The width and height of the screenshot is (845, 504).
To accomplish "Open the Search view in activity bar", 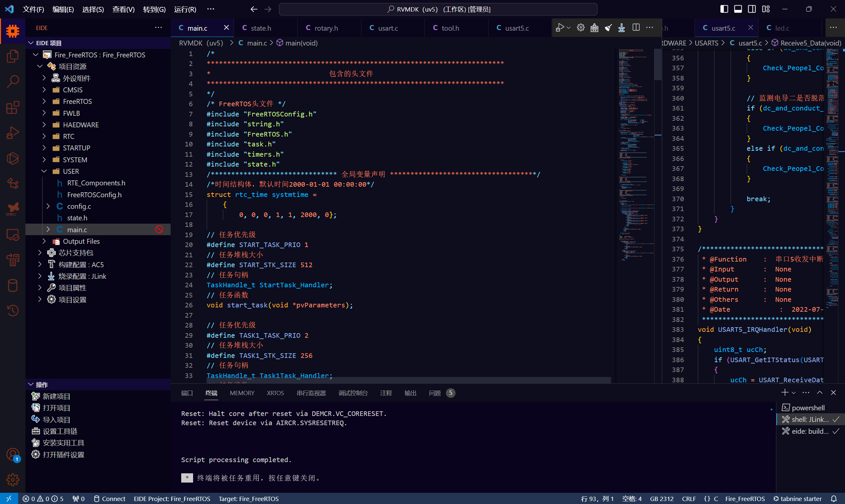I will pyautogui.click(x=13, y=81).
